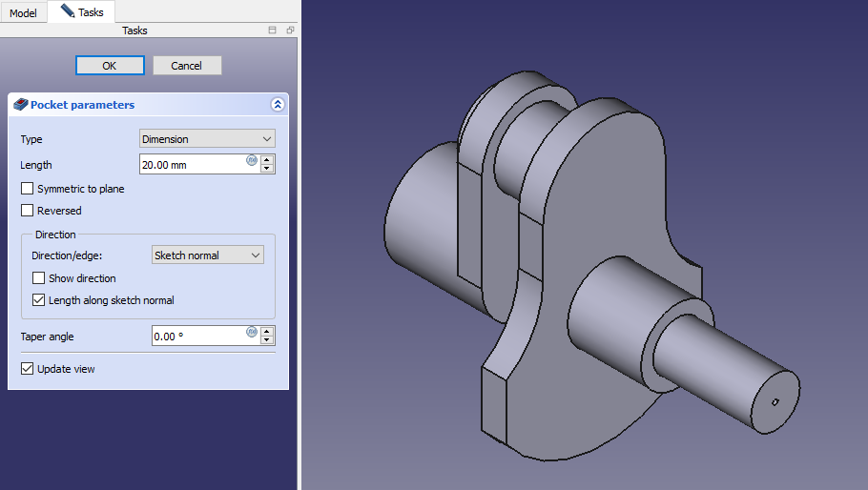Open the Type dropdown set to Dimension
This screenshot has height=490, width=868.
tap(207, 139)
